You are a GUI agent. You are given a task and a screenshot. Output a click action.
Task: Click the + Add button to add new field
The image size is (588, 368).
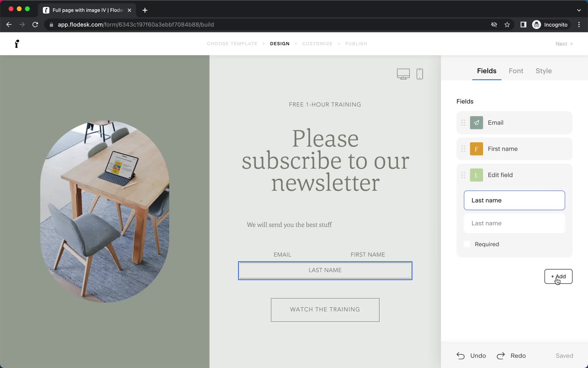click(558, 276)
